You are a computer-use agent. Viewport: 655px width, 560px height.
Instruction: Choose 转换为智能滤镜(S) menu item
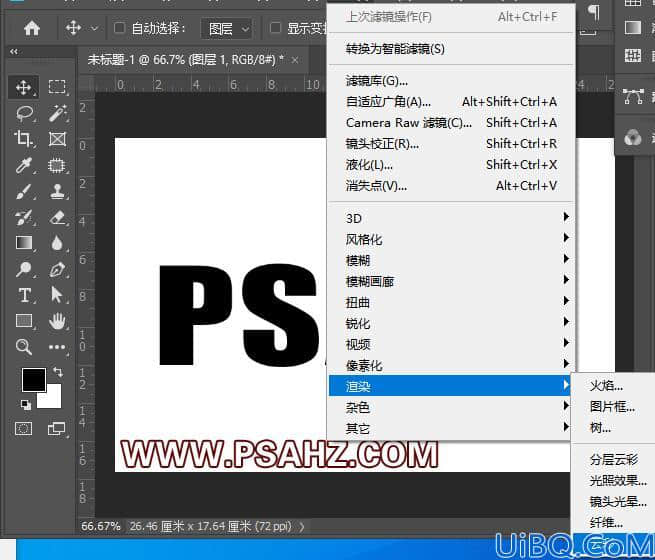[x=451, y=49]
